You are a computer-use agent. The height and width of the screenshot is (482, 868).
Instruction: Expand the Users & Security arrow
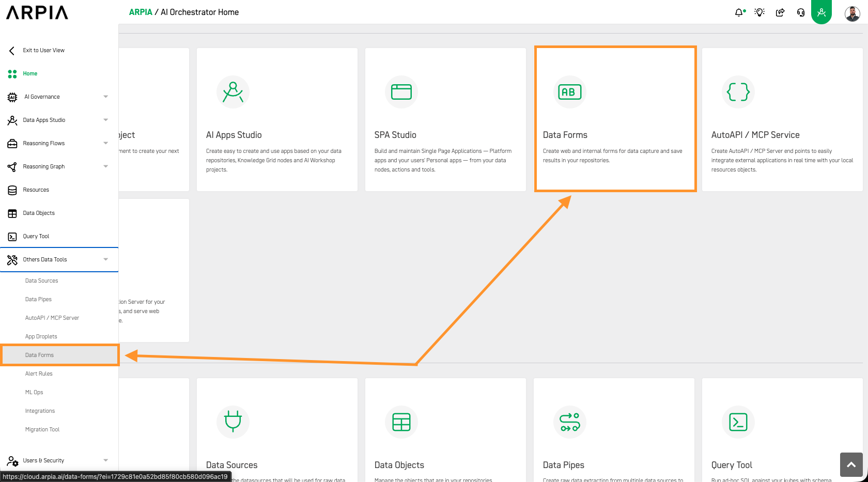(106, 460)
